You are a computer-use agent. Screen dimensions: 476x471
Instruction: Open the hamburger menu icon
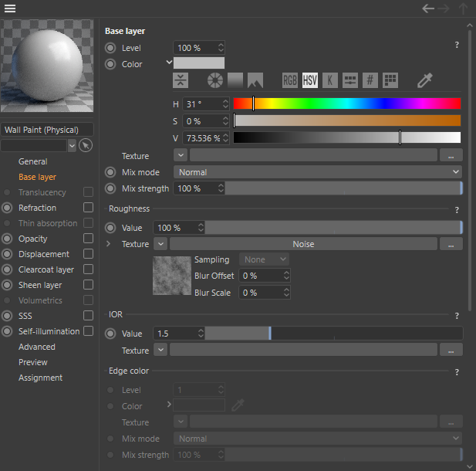pos(10,8)
